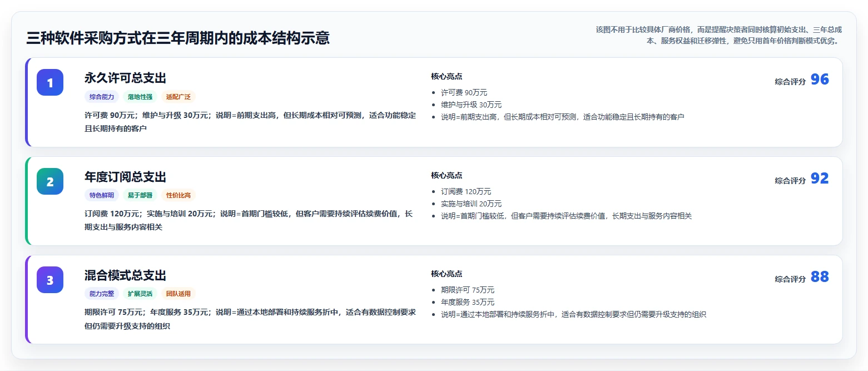Click bullet 说明=首期门槛较低 in card 2
The height and width of the screenshot is (371, 868).
pos(566,216)
